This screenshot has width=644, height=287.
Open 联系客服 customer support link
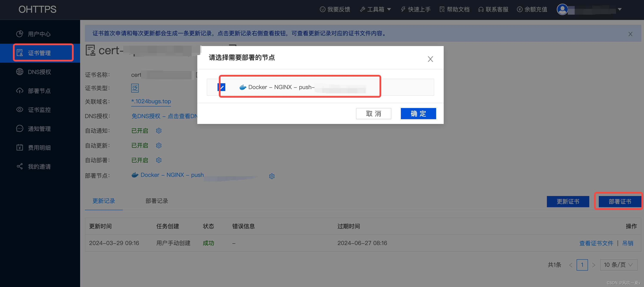coord(493,9)
